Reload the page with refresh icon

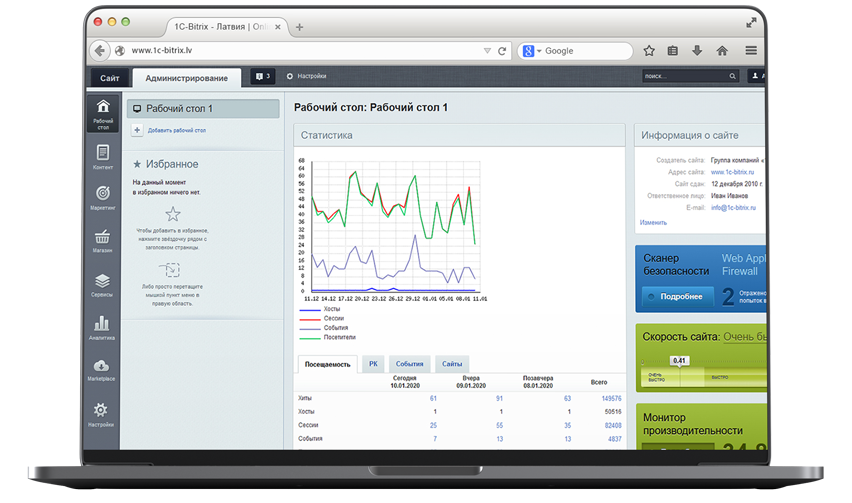pos(502,51)
